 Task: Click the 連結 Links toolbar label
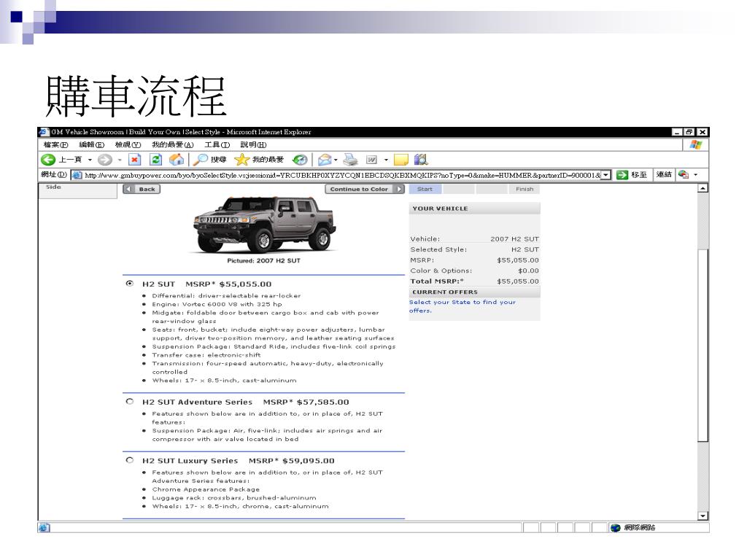664,175
